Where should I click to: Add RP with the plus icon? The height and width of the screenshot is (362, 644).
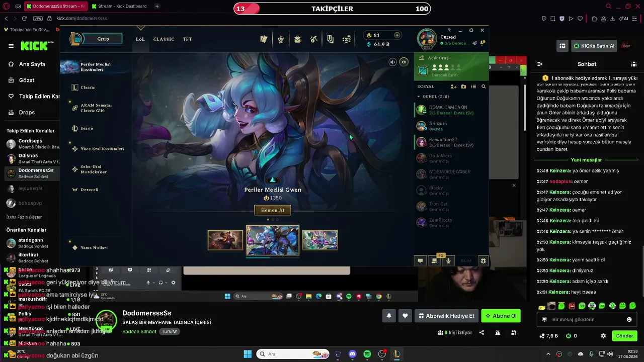coord(397,35)
